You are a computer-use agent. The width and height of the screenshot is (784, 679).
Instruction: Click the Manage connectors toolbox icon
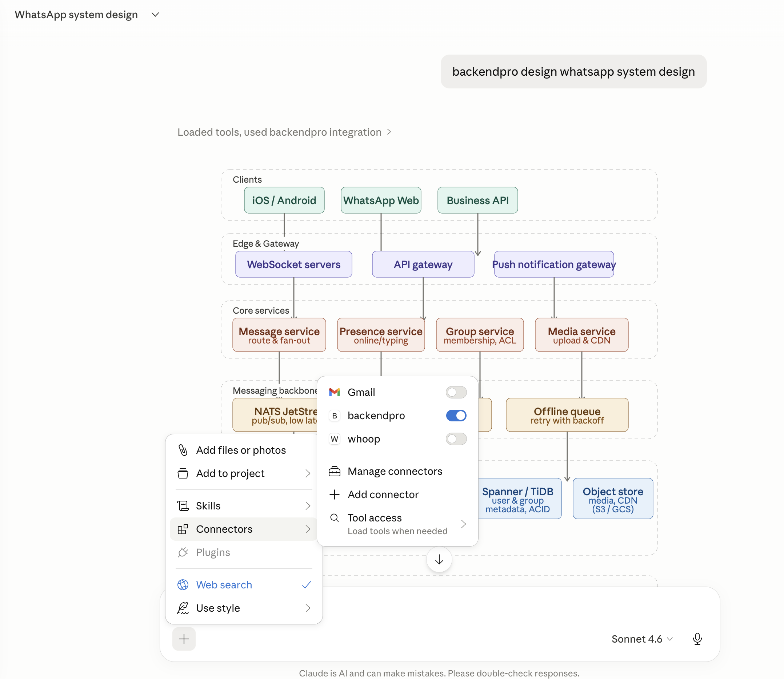(x=335, y=471)
